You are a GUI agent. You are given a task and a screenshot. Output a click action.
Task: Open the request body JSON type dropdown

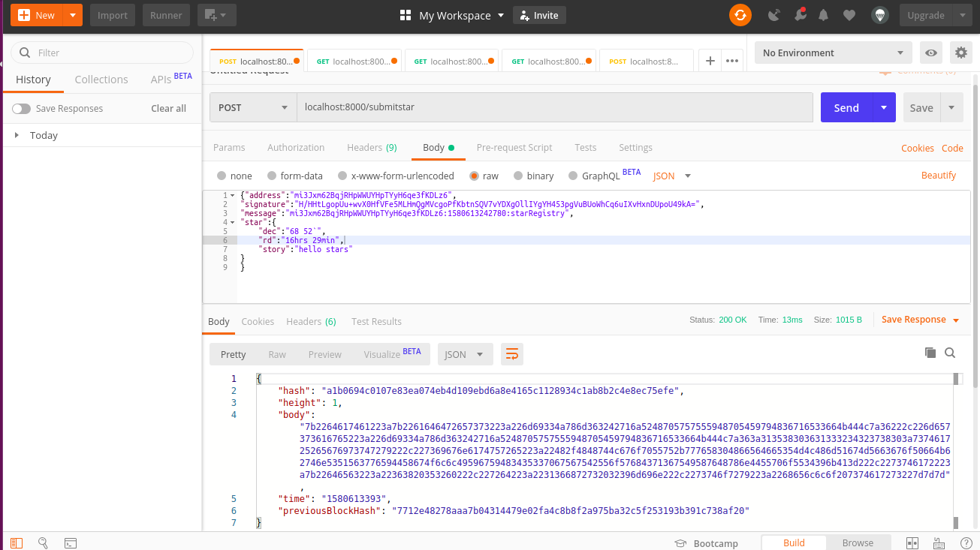[672, 176]
